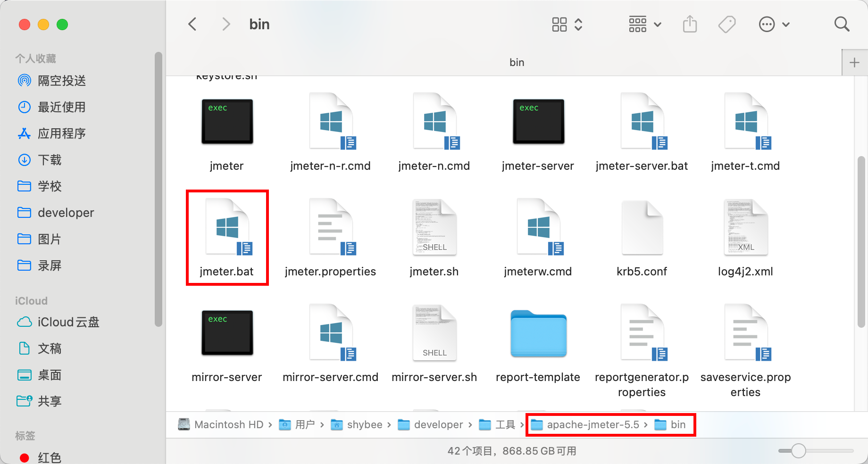
Task: Open Finder search with magnifier icon
Action: pos(842,24)
